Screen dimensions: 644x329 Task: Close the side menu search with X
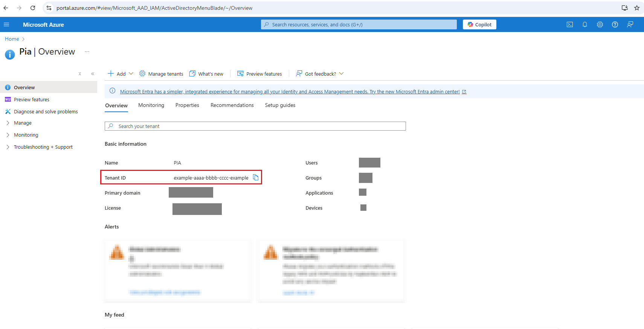(x=80, y=74)
